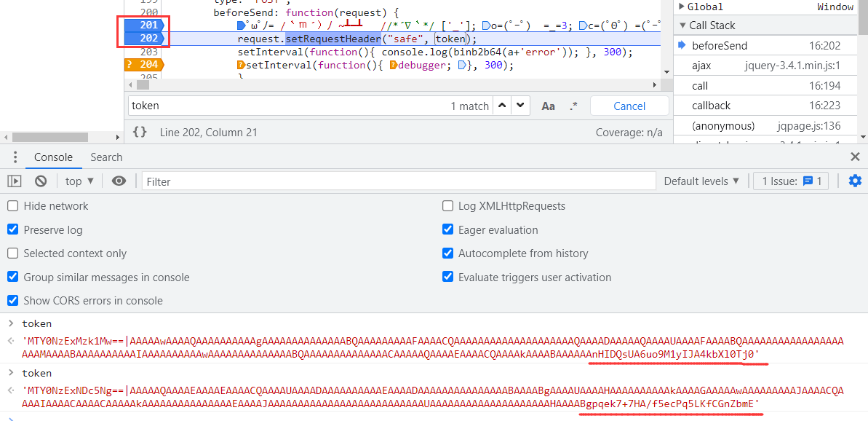This screenshot has width=868, height=421.
Task: Uncheck Preserve log option
Action: [12, 230]
